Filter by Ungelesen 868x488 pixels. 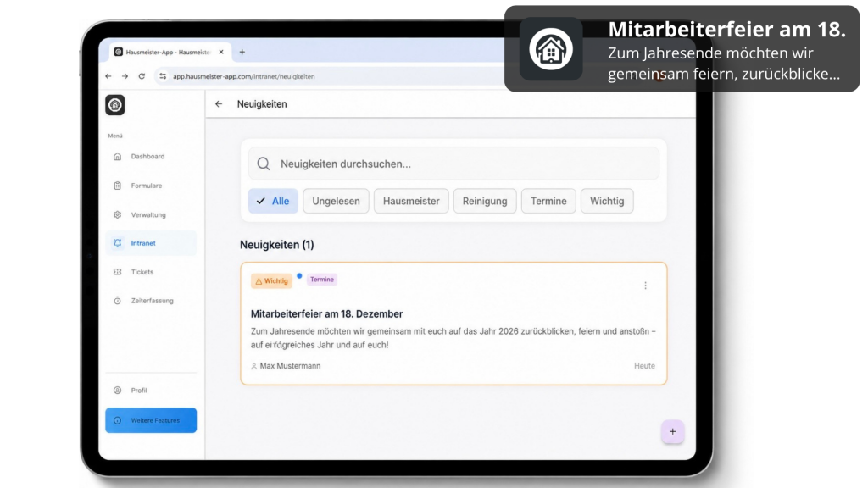336,202
